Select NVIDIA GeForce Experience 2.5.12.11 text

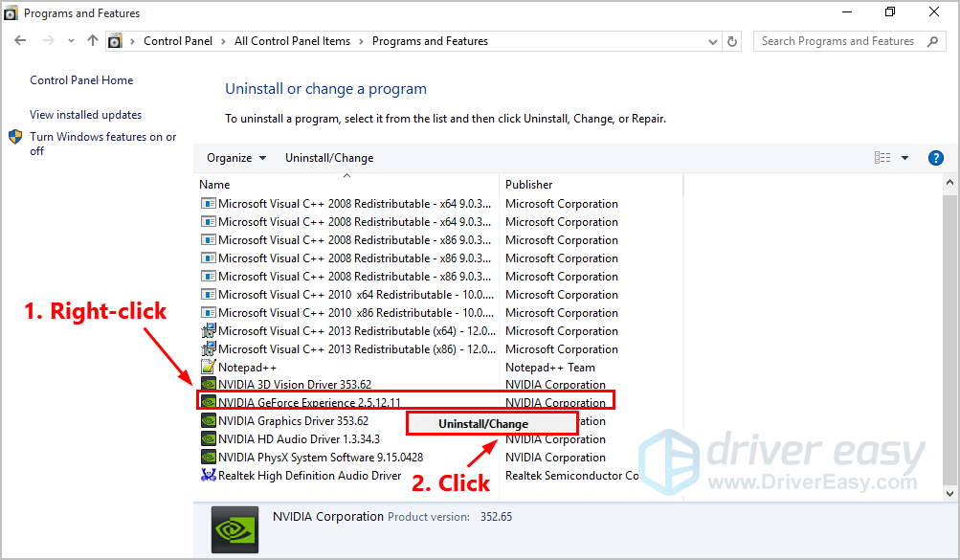(x=309, y=403)
